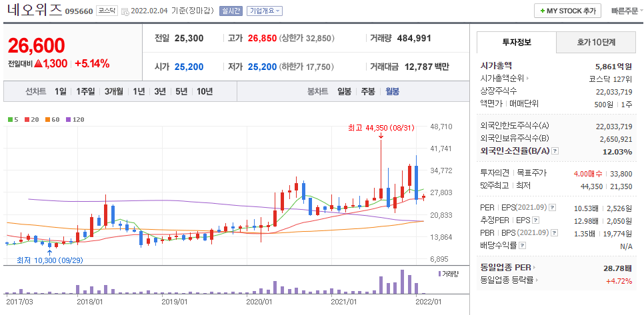Click the 최고 44,350 (08/31) chart marker
644x315 pixels.
[x=381, y=128]
